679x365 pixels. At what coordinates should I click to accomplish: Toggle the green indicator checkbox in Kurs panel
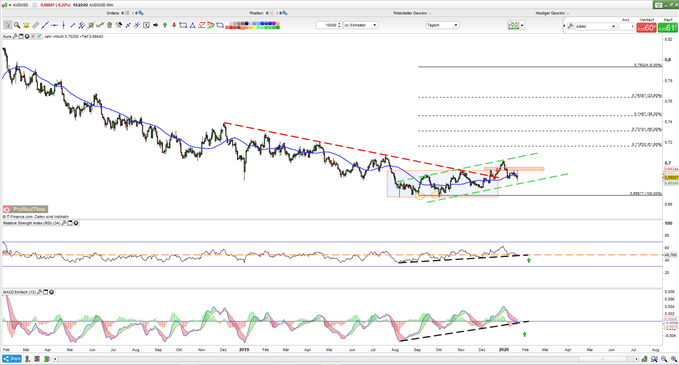pos(39,36)
